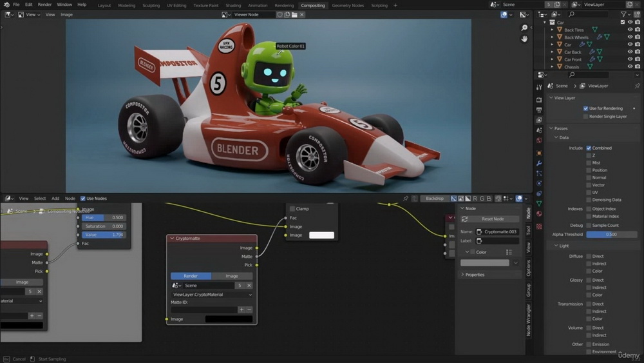This screenshot has width=644, height=363.
Task: Expand the Car Front tree row
Action: click(552, 59)
